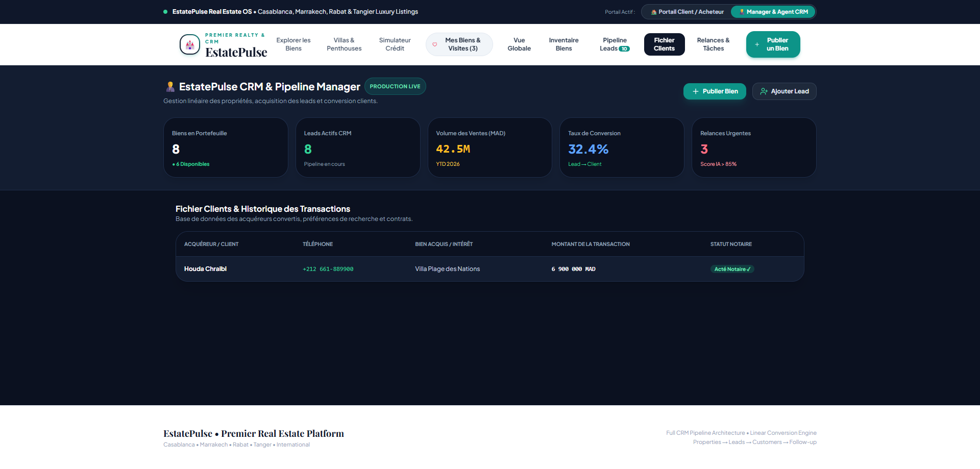
Task: Click the Leads Actifs CRM card
Action: tap(358, 147)
